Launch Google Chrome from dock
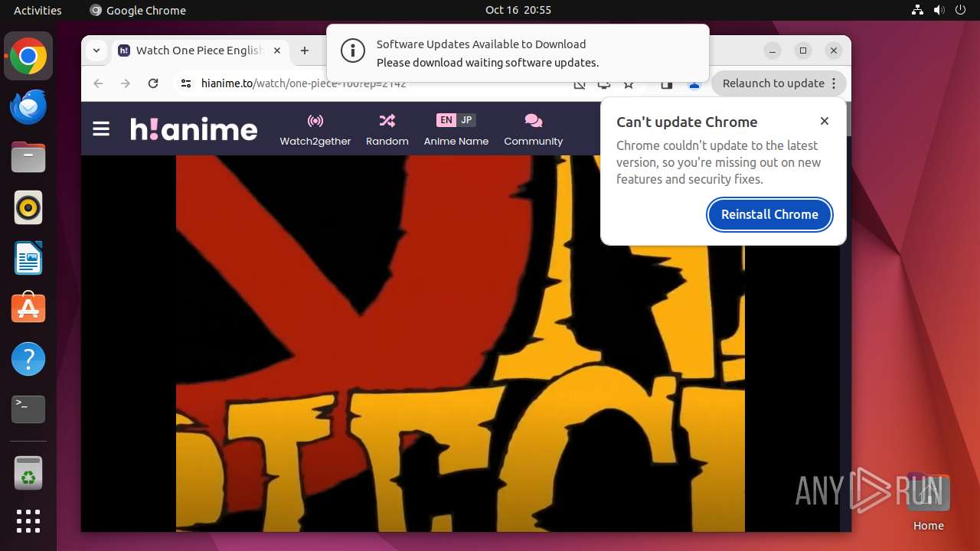980x551 pixels. coord(28,57)
